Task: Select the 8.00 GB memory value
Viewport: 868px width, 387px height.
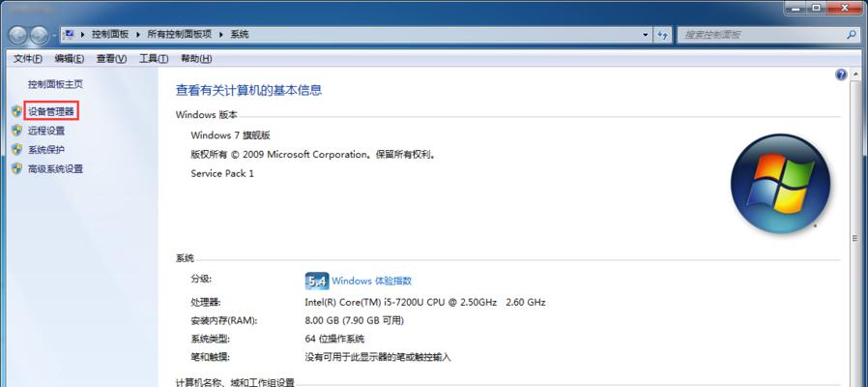Action: (x=355, y=320)
